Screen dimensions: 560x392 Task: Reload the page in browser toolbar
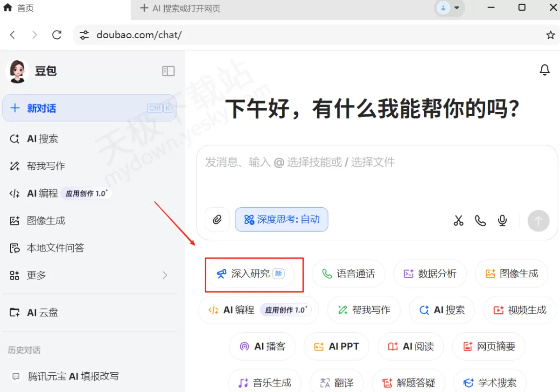coord(57,35)
